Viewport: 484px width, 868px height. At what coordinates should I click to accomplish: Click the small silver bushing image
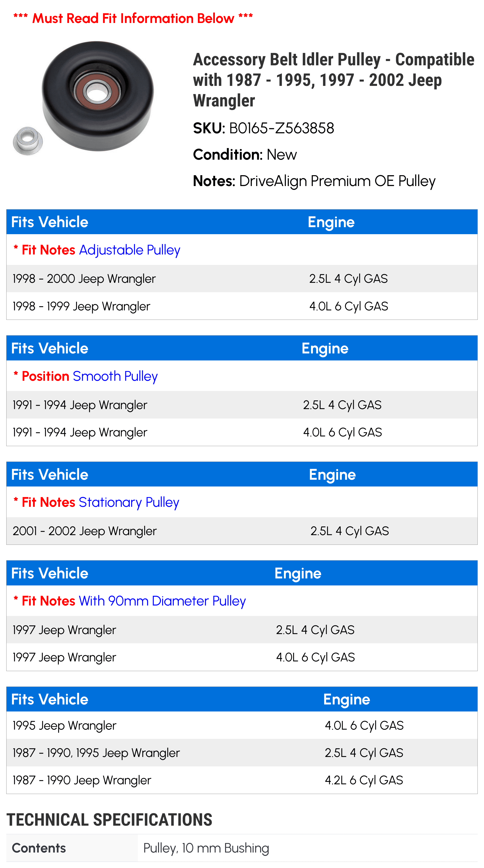[x=28, y=141]
